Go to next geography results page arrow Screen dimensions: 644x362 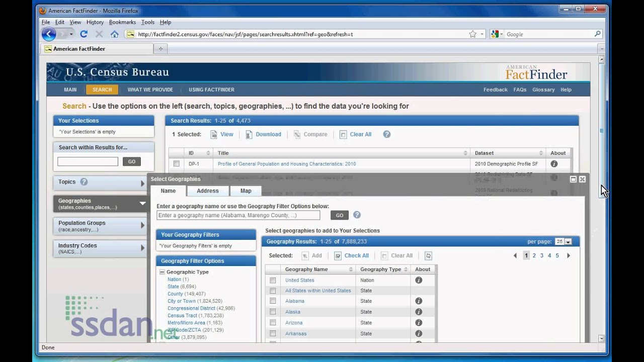[x=569, y=255]
